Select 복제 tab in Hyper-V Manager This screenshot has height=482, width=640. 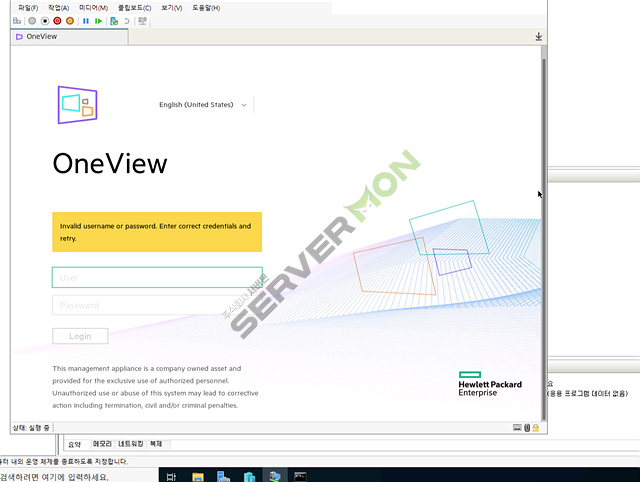tap(156, 444)
